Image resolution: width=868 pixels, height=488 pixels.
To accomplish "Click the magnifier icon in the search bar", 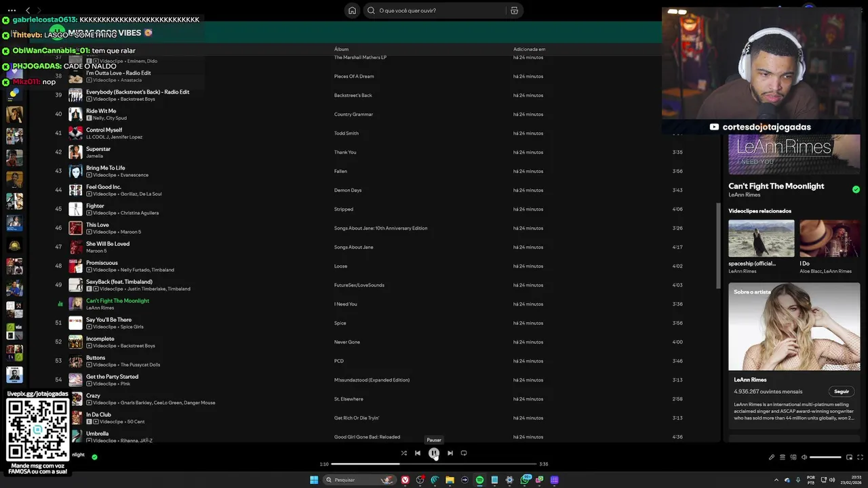I will click(371, 10).
